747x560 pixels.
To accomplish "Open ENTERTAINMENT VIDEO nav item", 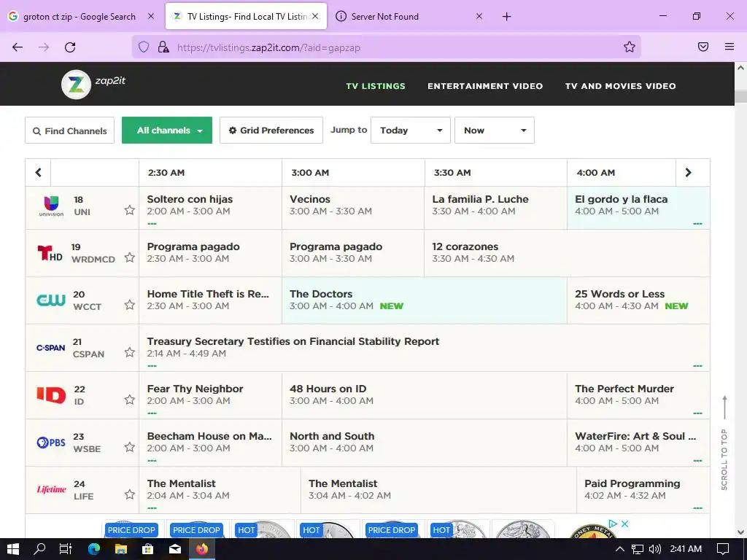I will pyautogui.click(x=485, y=86).
